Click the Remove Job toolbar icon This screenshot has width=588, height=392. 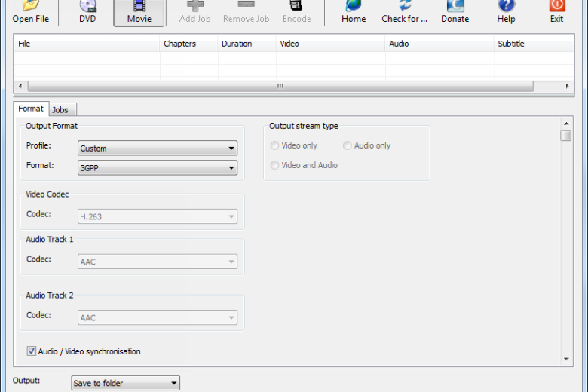click(x=246, y=12)
